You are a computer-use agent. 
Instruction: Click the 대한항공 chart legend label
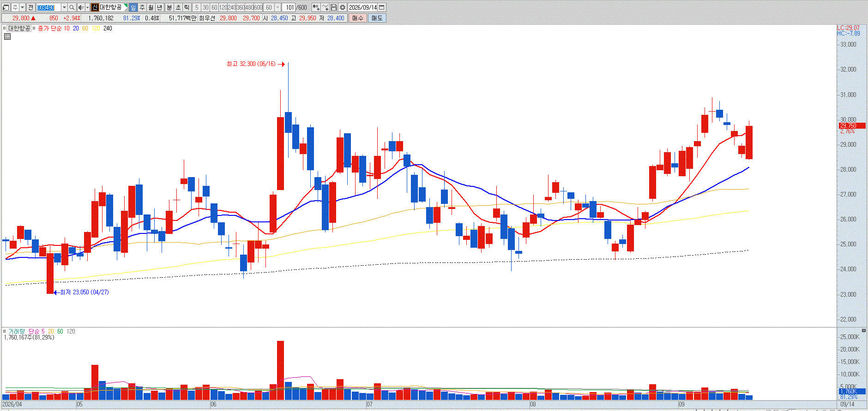coord(19,28)
